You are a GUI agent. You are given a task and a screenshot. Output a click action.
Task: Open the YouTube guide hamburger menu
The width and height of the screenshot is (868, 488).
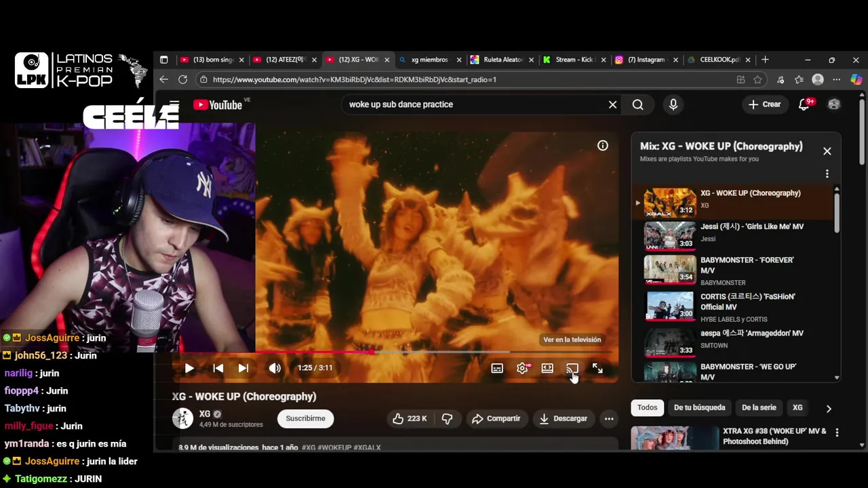point(174,104)
